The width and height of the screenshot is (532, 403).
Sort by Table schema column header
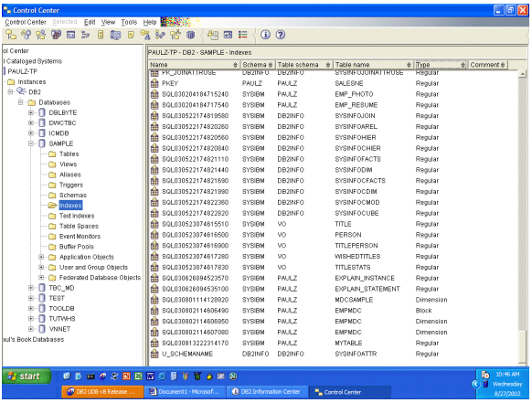[304, 65]
